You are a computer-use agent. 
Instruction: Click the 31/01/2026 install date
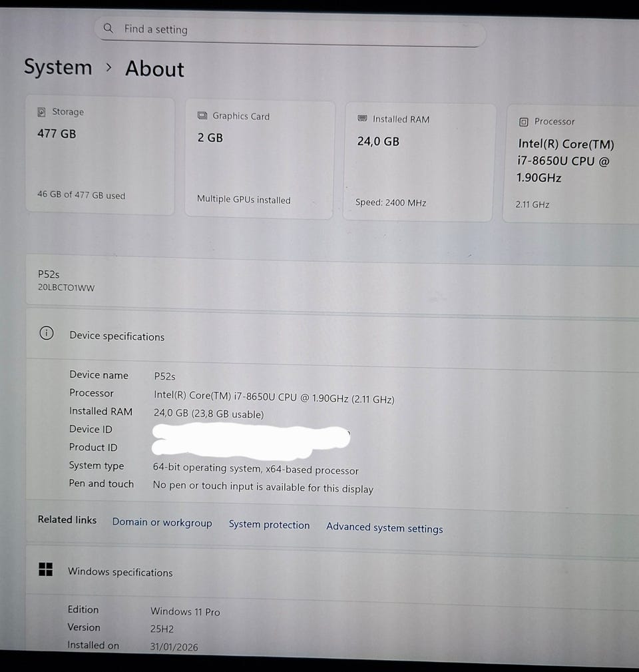(174, 647)
